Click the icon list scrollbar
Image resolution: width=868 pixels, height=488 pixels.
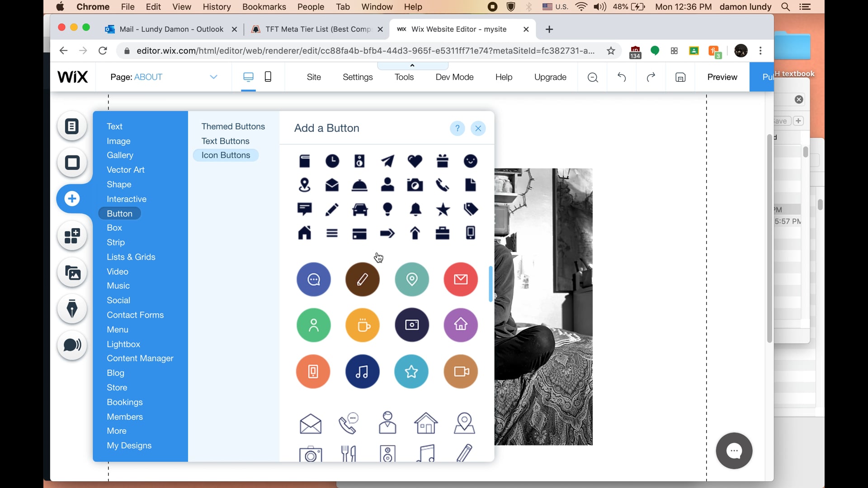[x=491, y=284]
